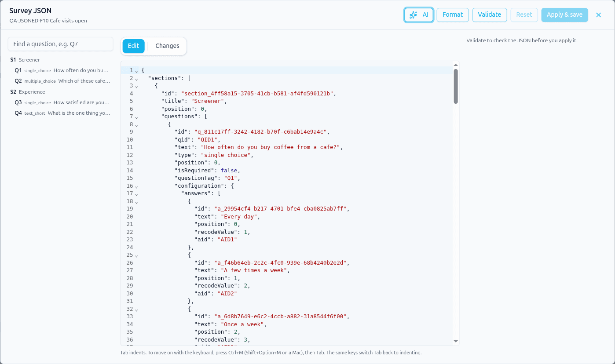Close the Survey JSON dialog
The height and width of the screenshot is (364, 615).
pyautogui.click(x=598, y=15)
